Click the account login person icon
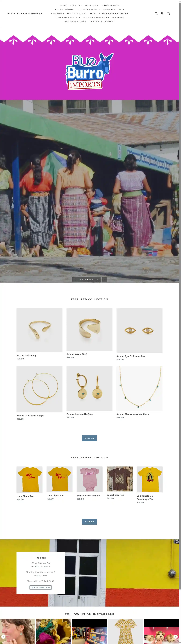 pyautogui.click(x=162, y=14)
